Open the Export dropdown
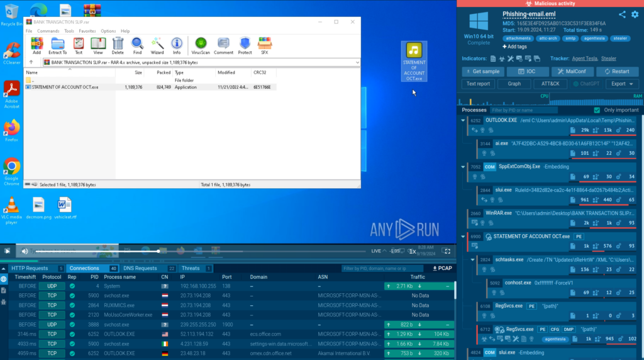This screenshot has height=360, width=644. [622, 84]
